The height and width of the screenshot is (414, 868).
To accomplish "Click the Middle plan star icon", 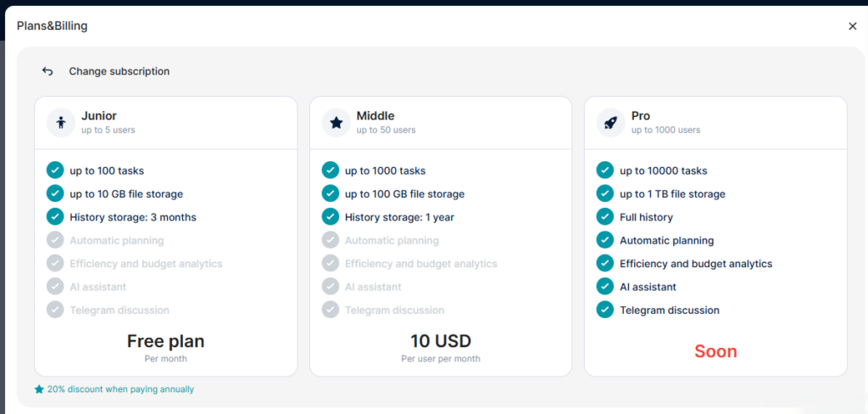I will [x=336, y=122].
